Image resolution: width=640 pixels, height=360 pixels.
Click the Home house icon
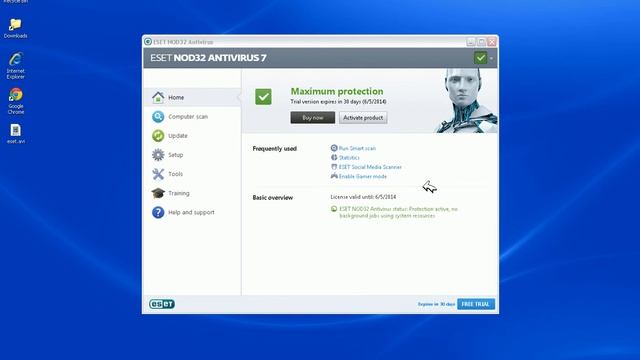(x=158, y=97)
